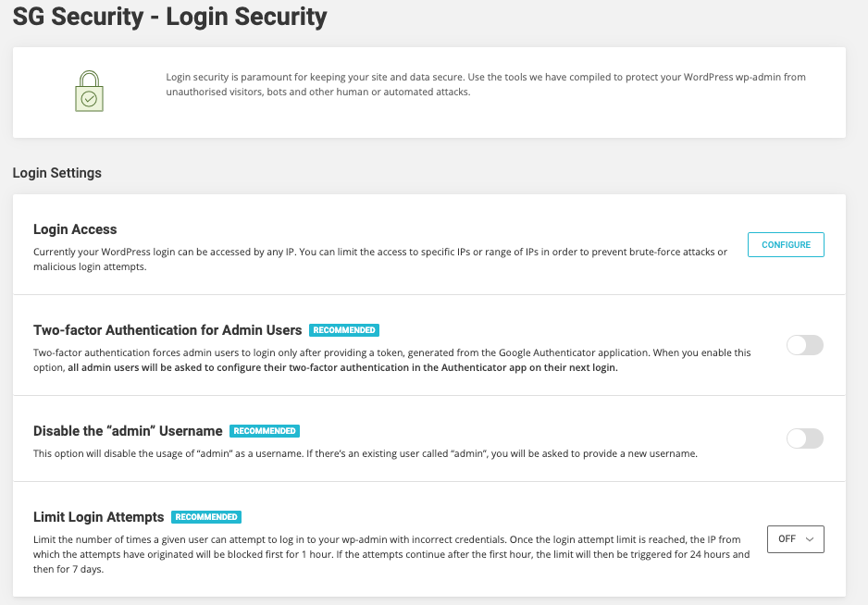Click the Login Access description about IP access

379,259
